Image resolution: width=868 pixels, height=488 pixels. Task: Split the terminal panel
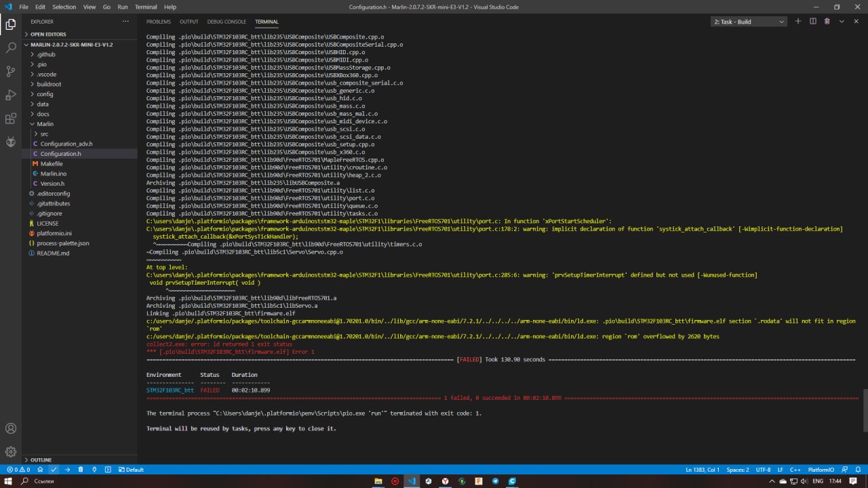(813, 22)
